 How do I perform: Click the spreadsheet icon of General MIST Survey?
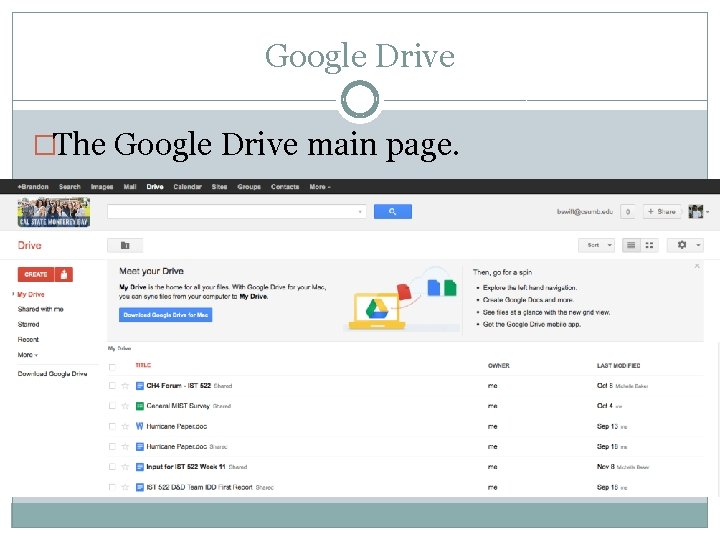[x=140, y=406]
